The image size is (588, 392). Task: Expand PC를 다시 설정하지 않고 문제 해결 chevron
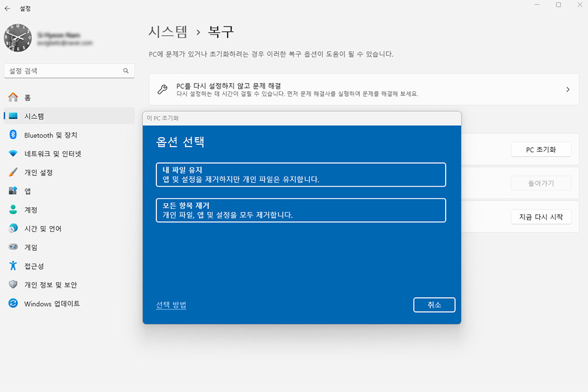(568, 89)
